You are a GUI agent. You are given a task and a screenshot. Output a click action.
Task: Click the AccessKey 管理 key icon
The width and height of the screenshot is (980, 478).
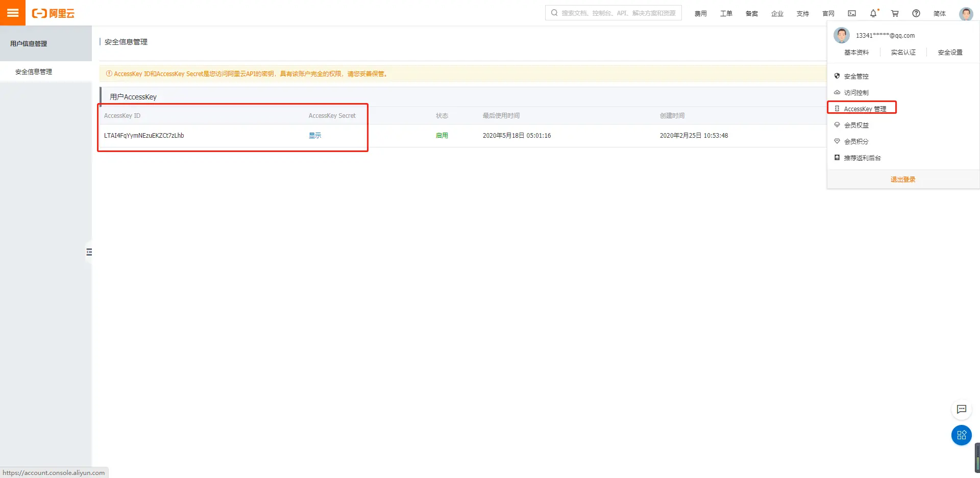pos(837,109)
